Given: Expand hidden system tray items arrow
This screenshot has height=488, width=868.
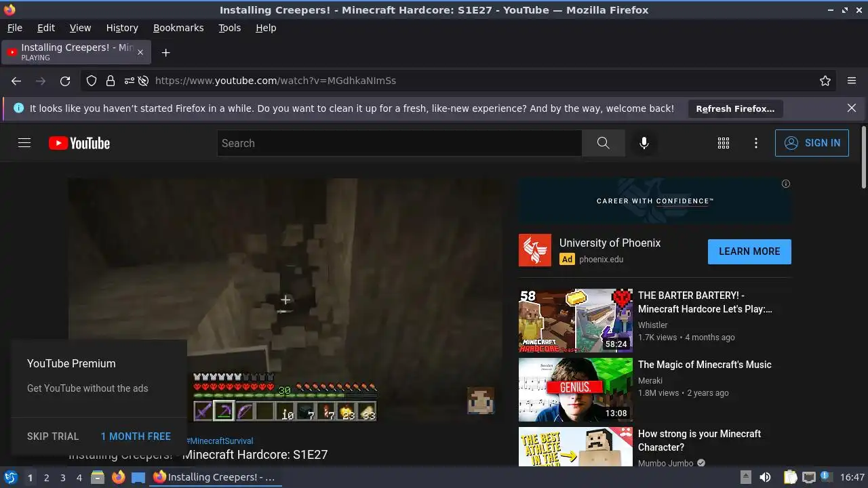Looking at the screenshot, I should click(x=745, y=477).
